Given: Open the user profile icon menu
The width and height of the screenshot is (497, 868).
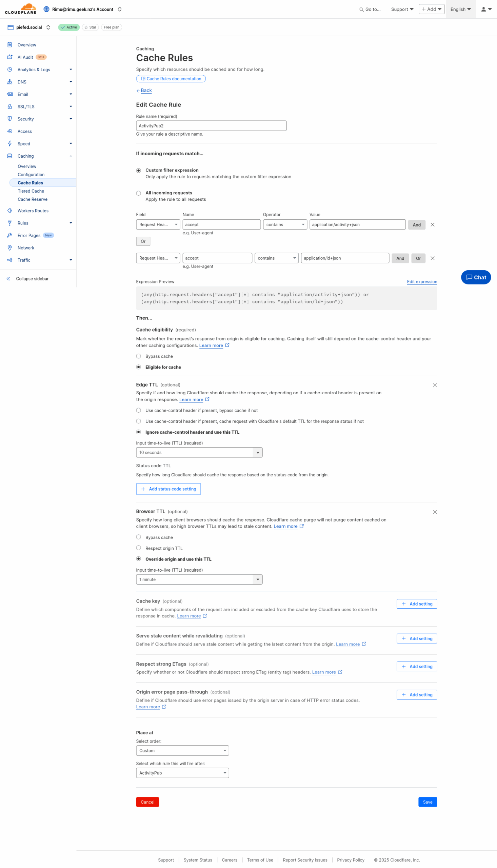Looking at the screenshot, I should [x=486, y=9].
